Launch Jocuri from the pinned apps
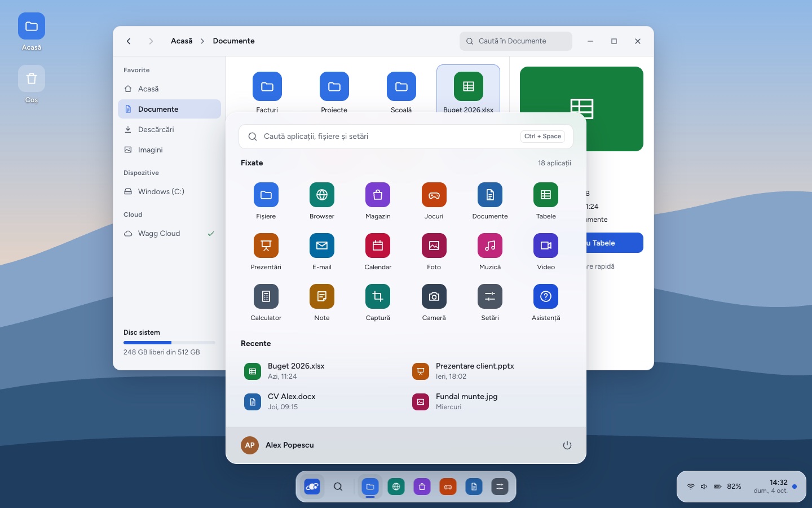Image resolution: width=812 pixels, height=508 pixels. coord(434,202)
